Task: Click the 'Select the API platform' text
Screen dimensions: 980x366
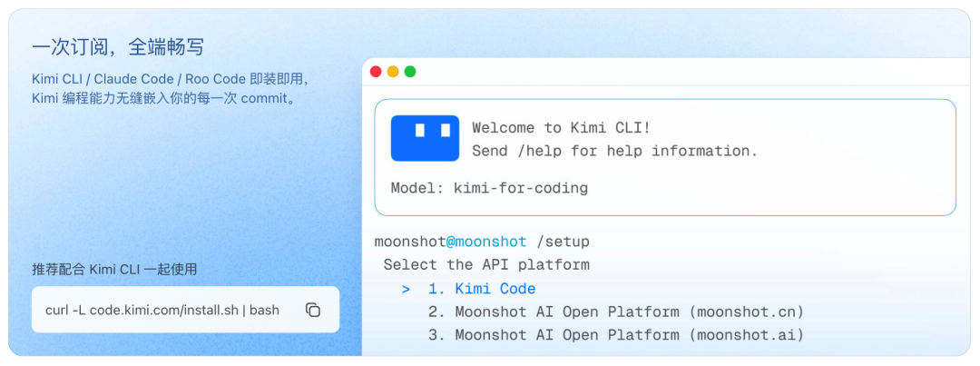Action: pyautogui.click(x=486, y=264)
